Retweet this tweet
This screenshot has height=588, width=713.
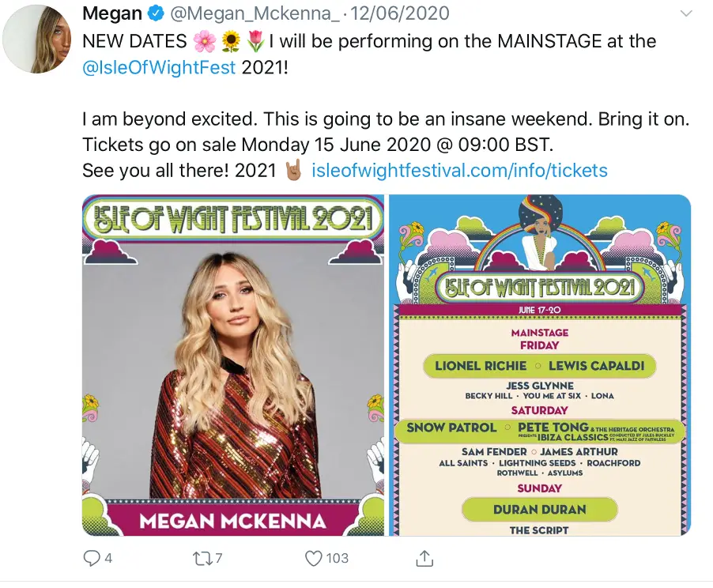(202, 558)
